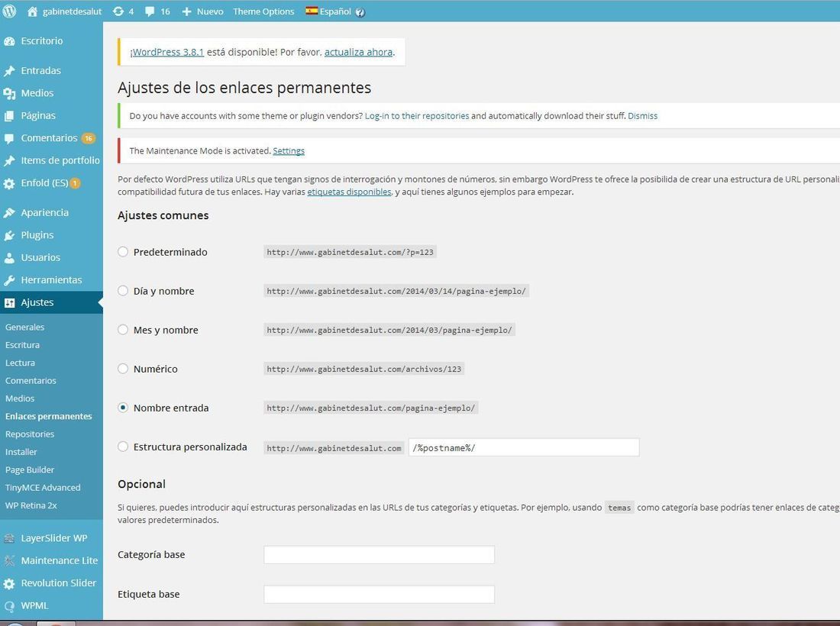The width and height of the screenshot is (840, 626).
Task: Click the Comentarios bubble icon in sidebar
Action: click(9, 138)
